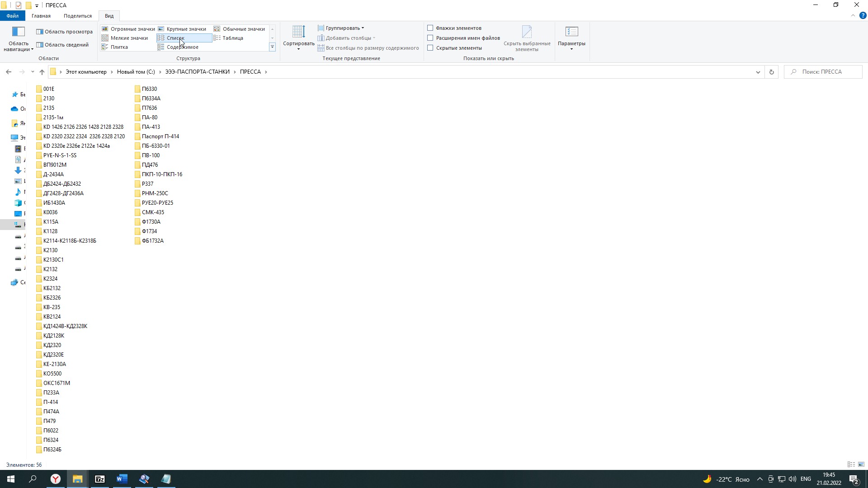Go up one folder level with the arrow
This screenshot has width=868, height=488.
pyautogui.click(x=42, y=72)
